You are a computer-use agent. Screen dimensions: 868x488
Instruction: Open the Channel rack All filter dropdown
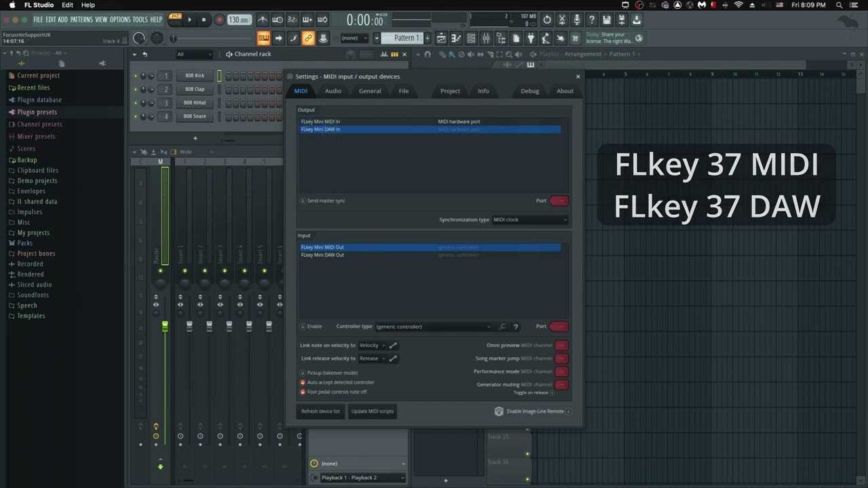(x=193, y=54)
